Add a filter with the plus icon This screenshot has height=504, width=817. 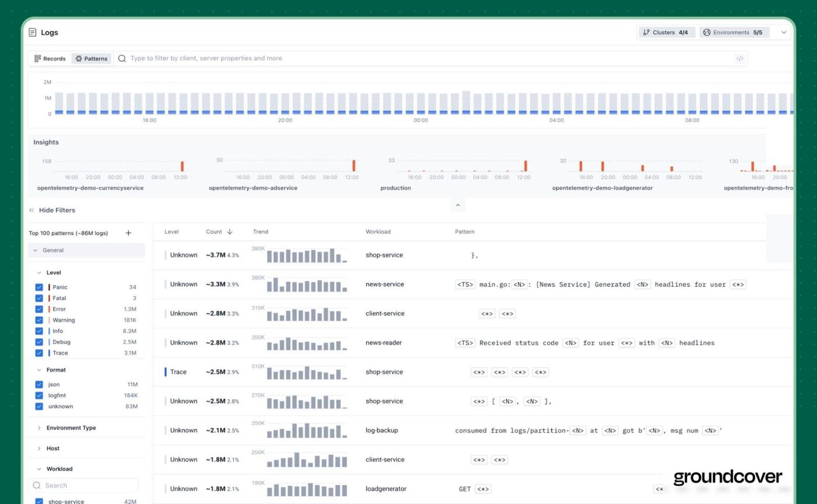click(x=128, y=233)
